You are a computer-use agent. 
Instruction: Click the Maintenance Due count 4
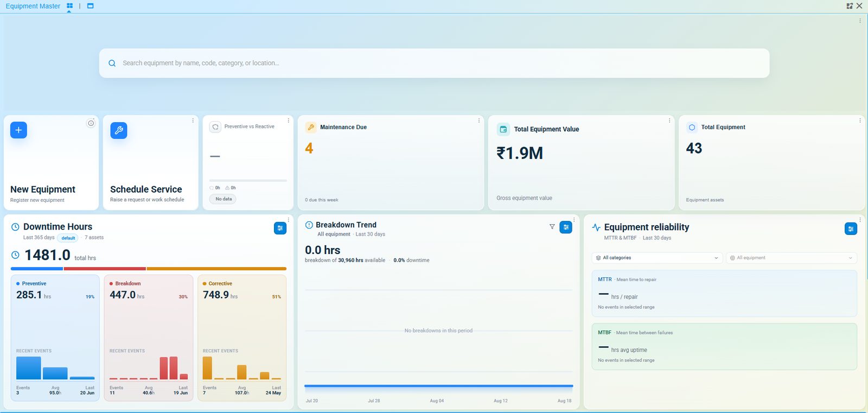click(309, 148)
